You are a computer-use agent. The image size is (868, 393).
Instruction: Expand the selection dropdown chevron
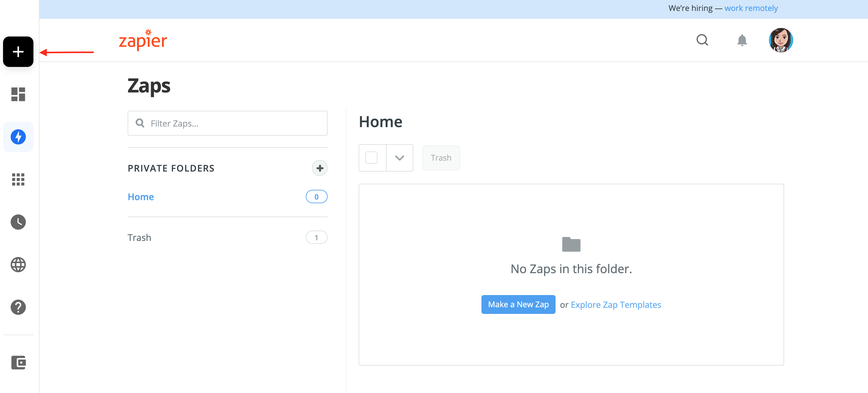[399, 158]
